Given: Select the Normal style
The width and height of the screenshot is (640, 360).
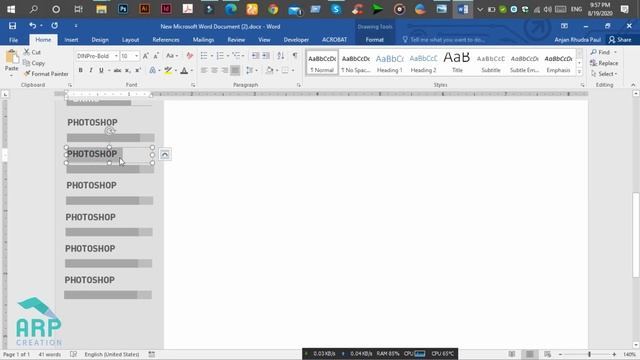Looking at the screenshot, I should (322, 63).
